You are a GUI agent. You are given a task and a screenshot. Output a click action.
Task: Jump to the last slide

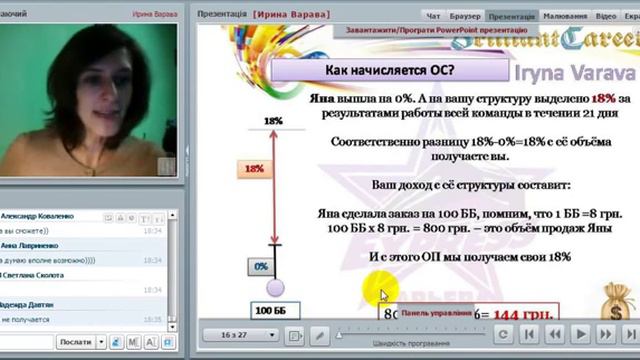click(x=631, y=335)
